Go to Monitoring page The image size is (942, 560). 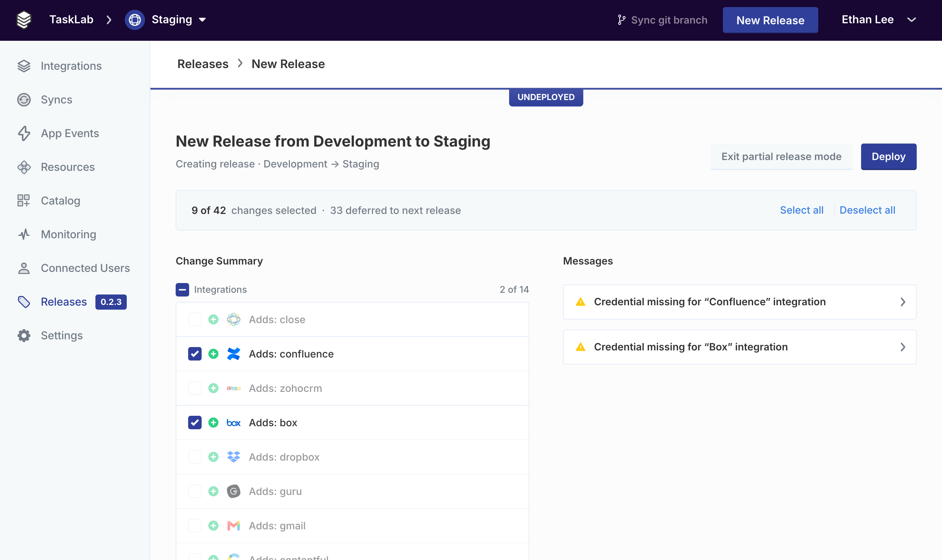point(68,234)
